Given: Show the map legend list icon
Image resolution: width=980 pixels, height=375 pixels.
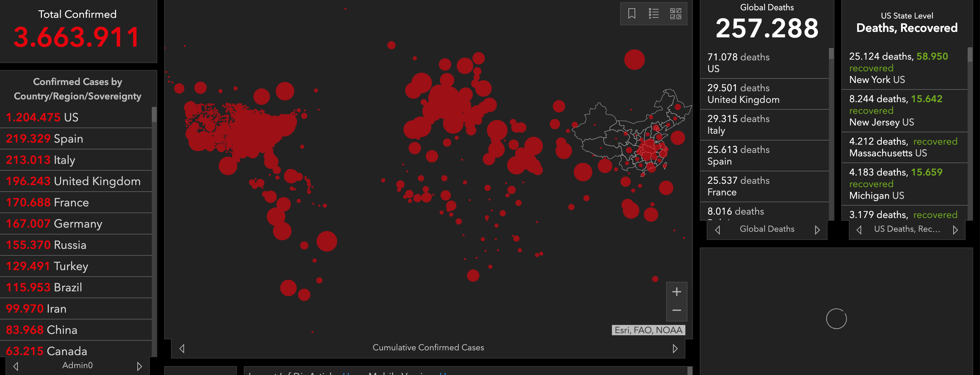Looking at the screenshot, I should (653, 14).
